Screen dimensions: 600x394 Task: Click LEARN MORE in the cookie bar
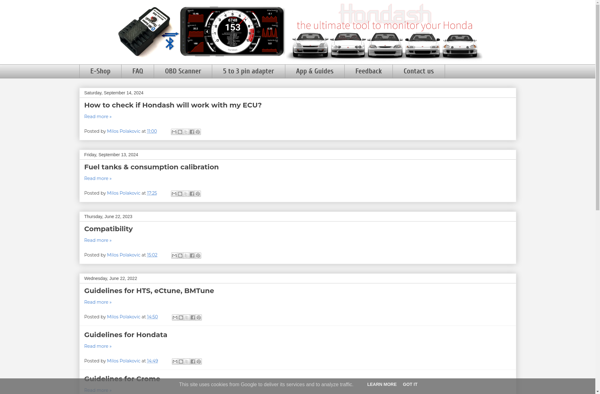pyautogui.click(x=382, y=384)
